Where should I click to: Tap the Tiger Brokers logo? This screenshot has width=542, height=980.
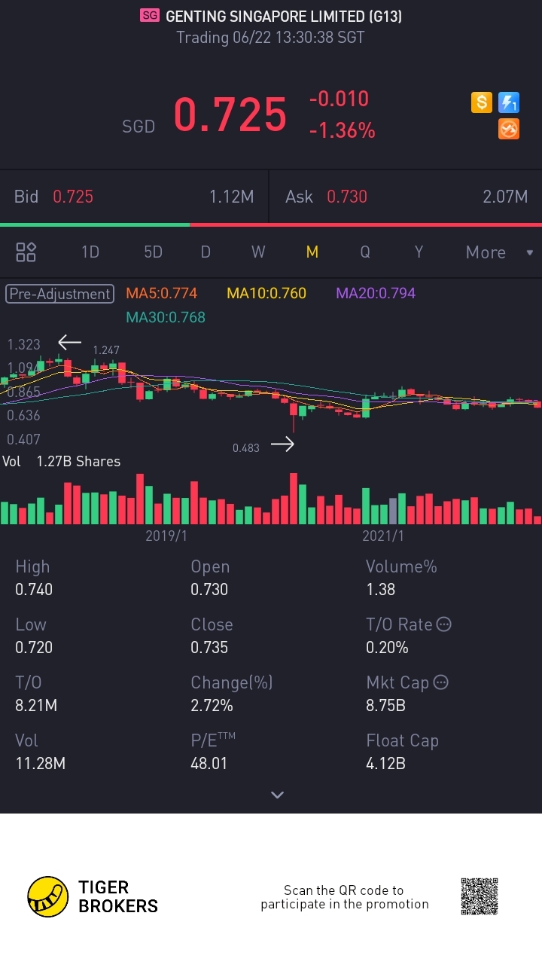coord(93,896)
